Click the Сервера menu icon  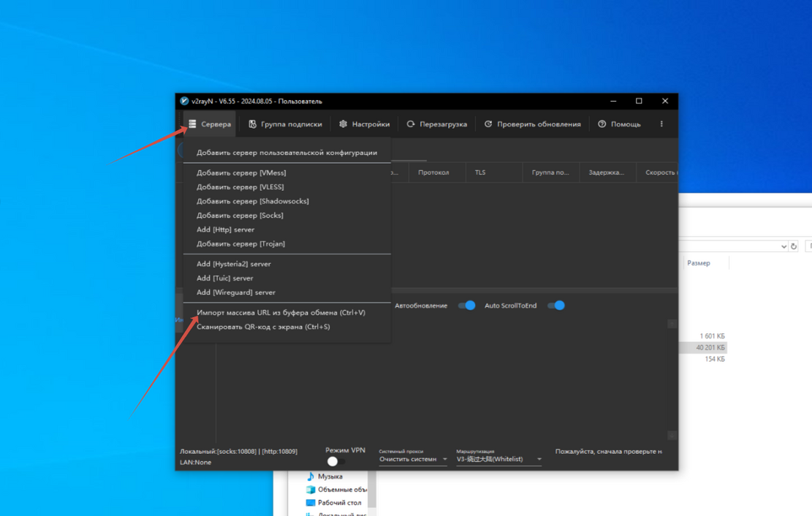click(192, 124)
